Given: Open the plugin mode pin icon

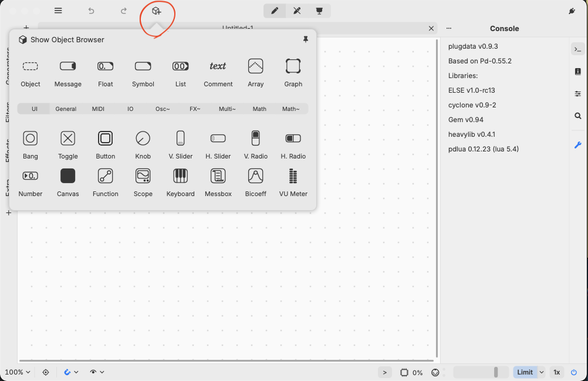Looking at the screenshot, I should tap(572, 11).
